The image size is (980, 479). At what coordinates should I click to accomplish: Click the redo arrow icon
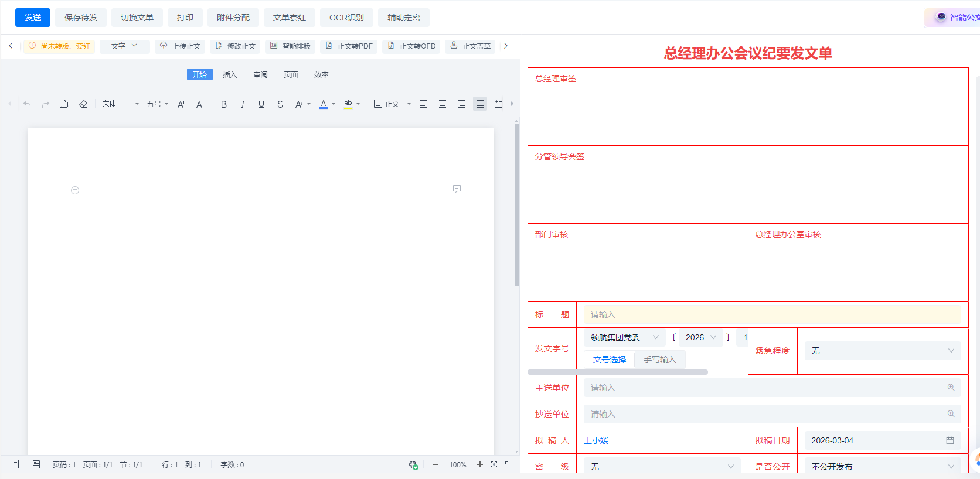click(x=46, y=104)
